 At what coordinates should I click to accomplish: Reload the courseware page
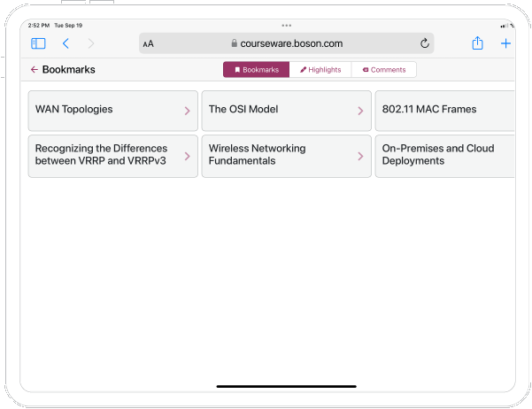click(425, 43)
